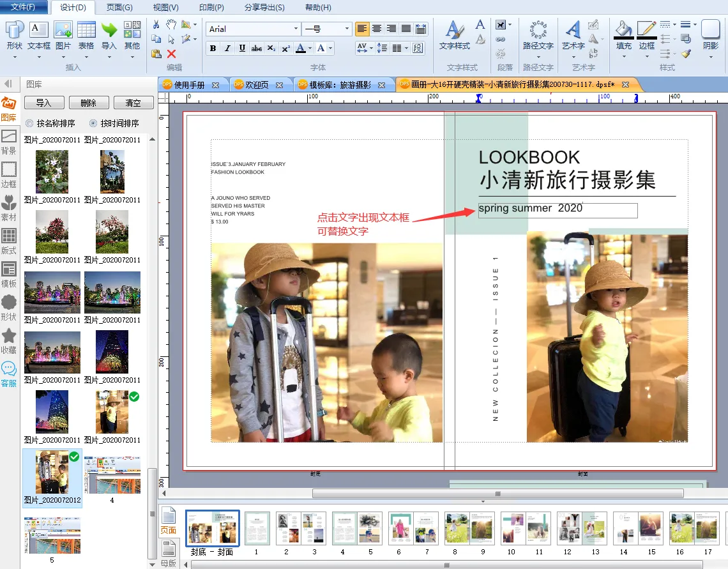Select sort by time (按时间排序)
Viewport: 728px width, 569px height.
coord(93,123)
